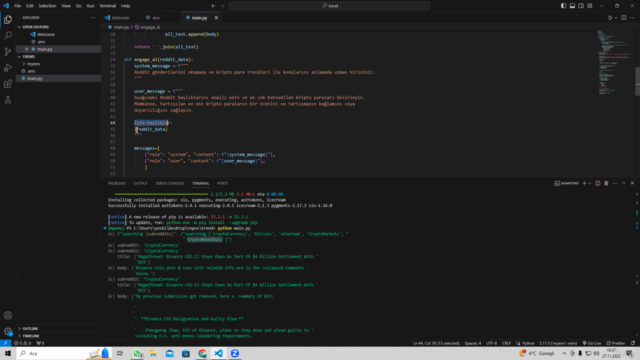Open the Chrome icon in Windows taskbar

pos(202,353)
